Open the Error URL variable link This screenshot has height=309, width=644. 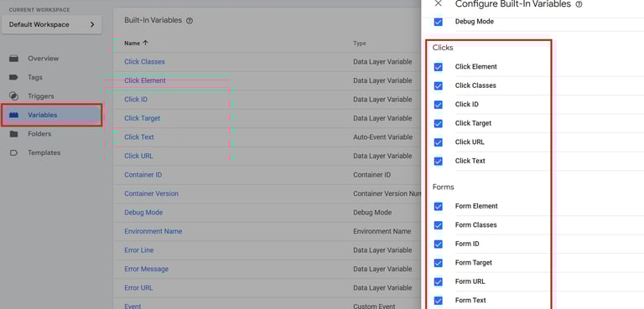tap(138, 288)
